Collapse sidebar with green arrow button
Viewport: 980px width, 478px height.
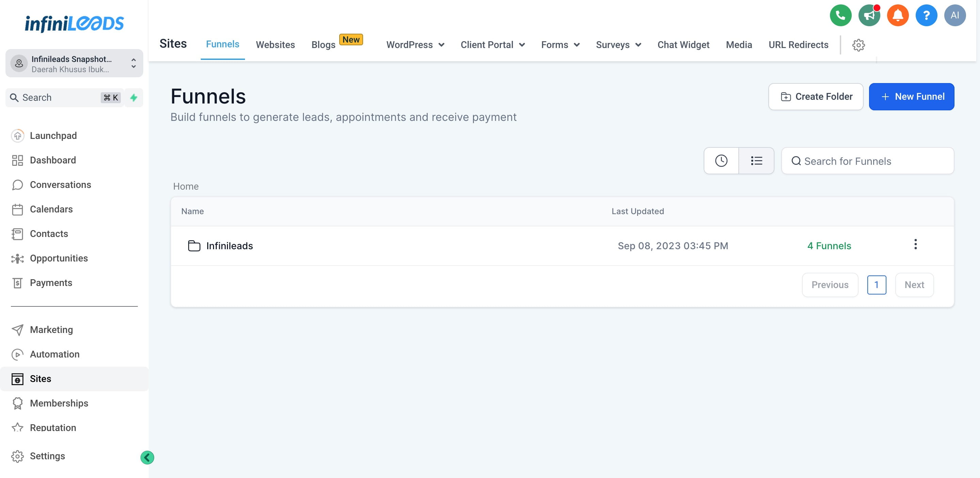coord(147,458)
